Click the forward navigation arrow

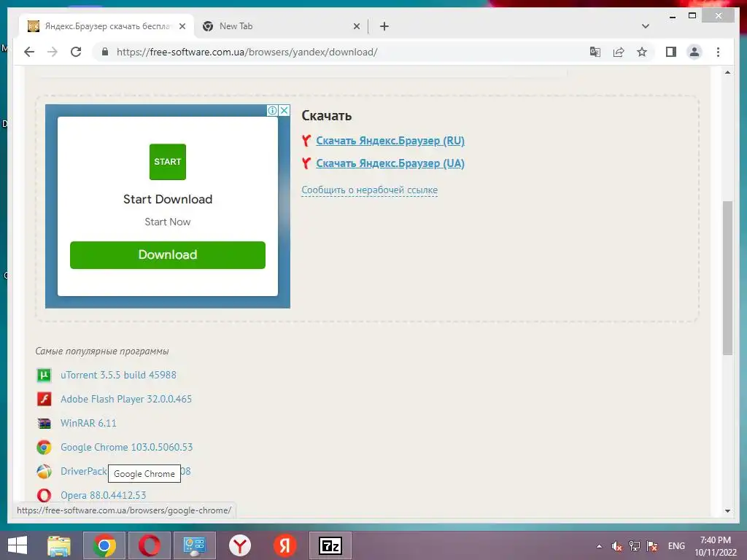click(53, 52)
